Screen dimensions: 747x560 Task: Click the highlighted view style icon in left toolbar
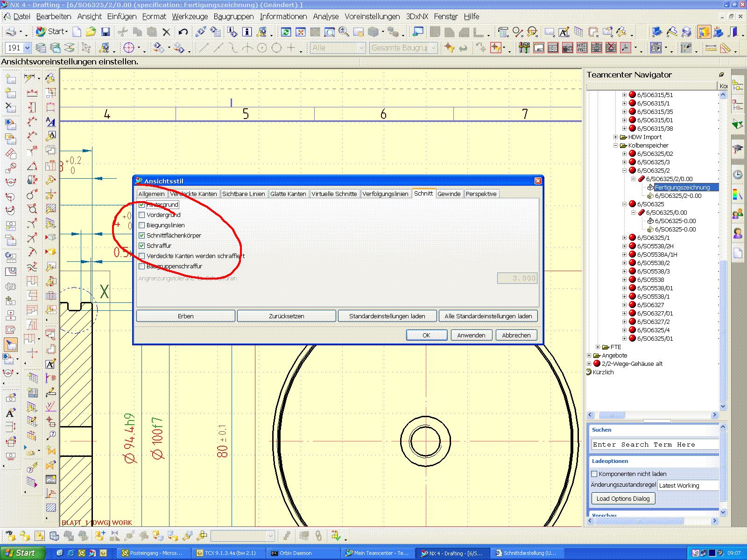(x=10, y=344)
